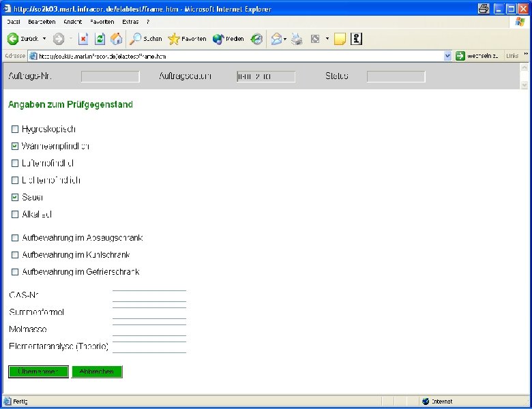Click the top frame scroll-up arrow

524,68
